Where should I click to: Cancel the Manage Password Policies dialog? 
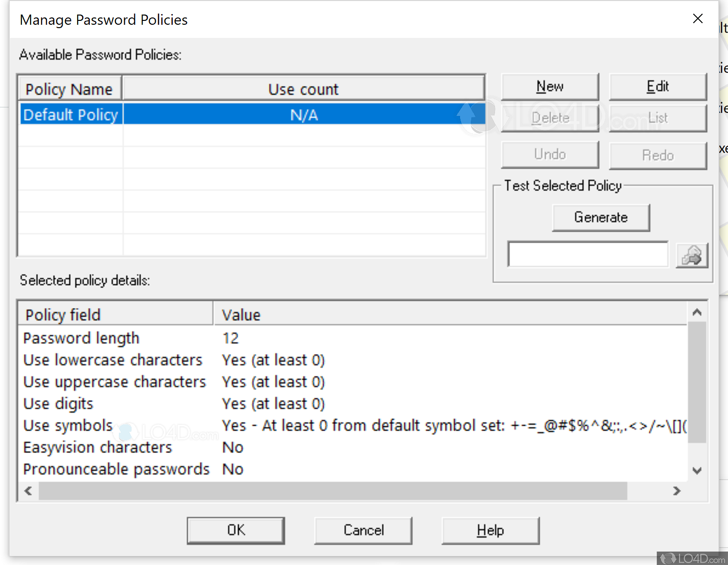click(x=363, y=530)
